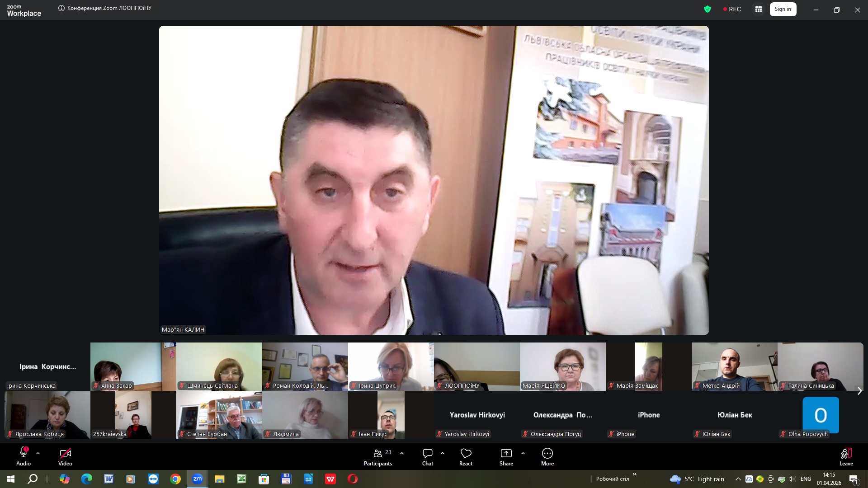Viewport: 868px width, 488px height.
Task: Click the React heart icon
Action: [466, 454]
